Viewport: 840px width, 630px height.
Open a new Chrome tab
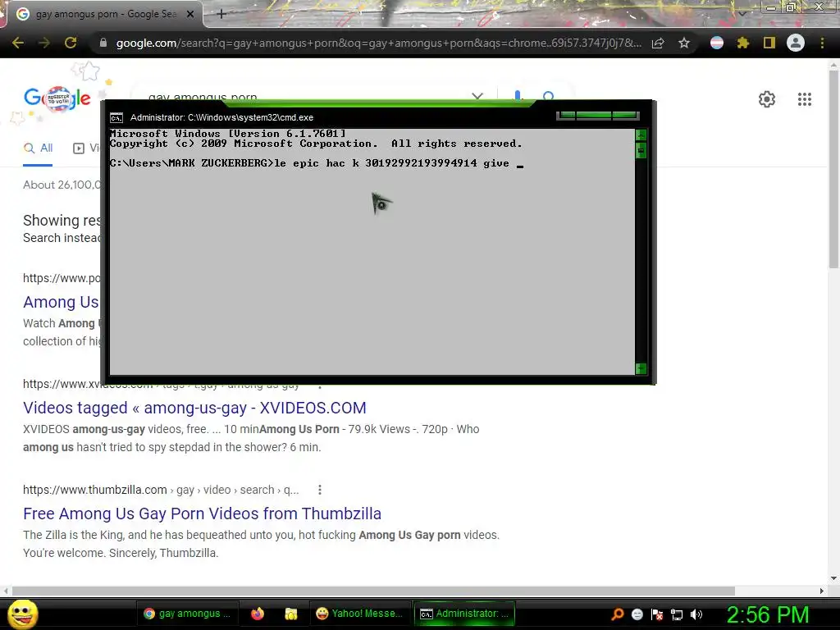[x=221, y=14]
